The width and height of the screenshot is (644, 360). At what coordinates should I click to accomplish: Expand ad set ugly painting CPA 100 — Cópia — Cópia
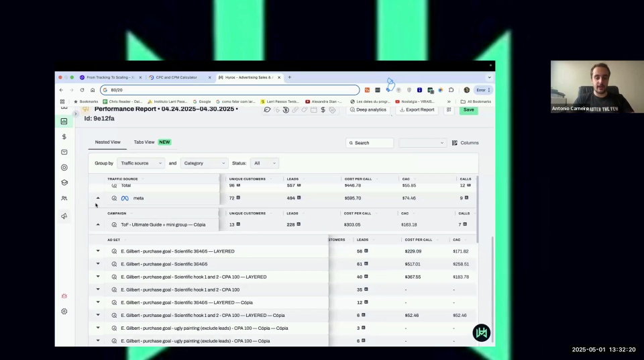(98, 328)
